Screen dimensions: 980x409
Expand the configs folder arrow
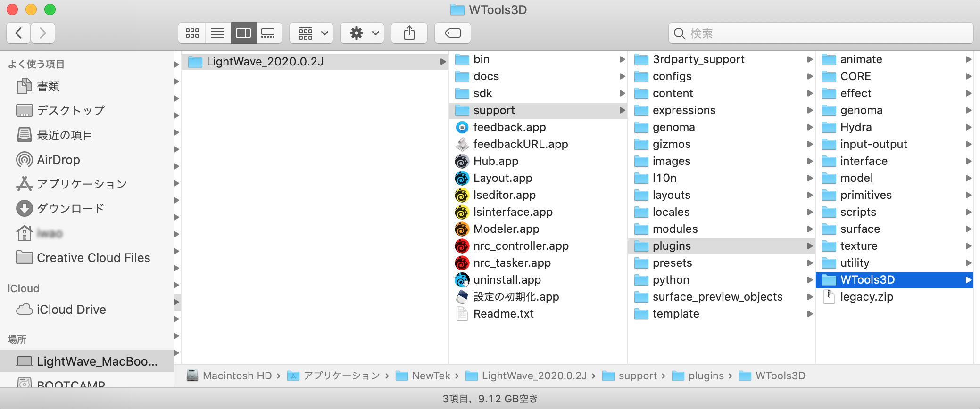tap(810, 76)
